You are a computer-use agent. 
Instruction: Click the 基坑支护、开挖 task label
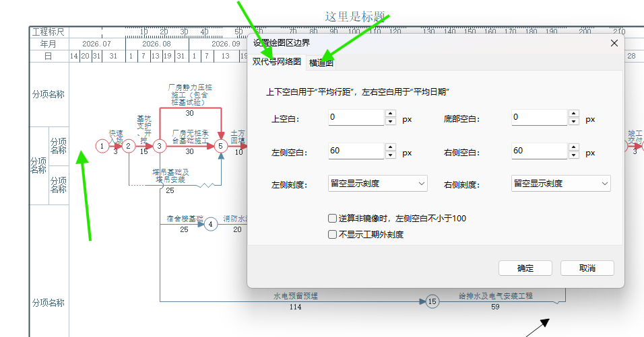(x=144, y=130)
